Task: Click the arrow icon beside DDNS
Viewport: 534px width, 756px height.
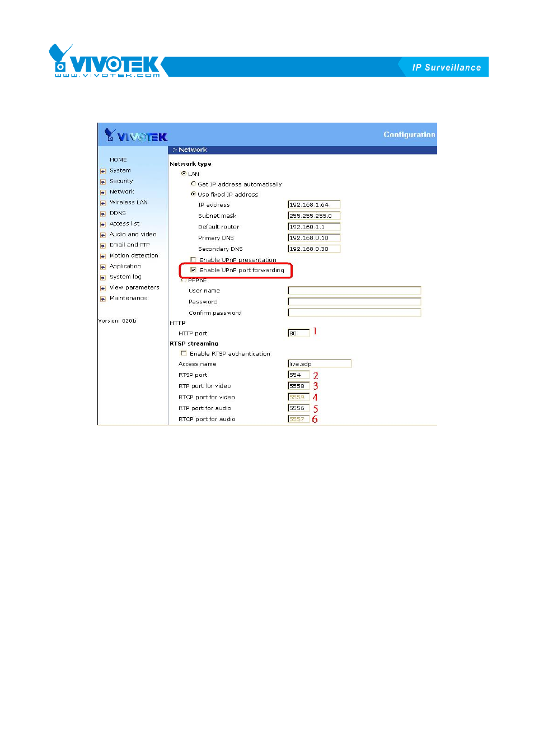Action: click(103, 214)
